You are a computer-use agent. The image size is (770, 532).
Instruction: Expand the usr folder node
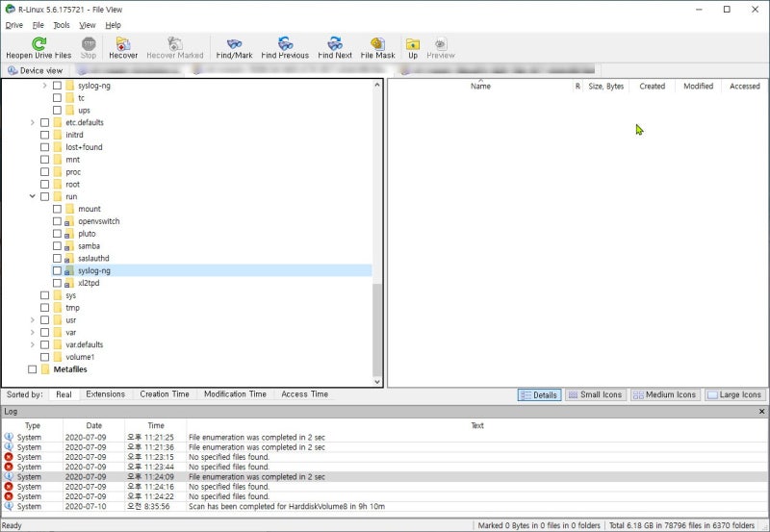(33, 320)
